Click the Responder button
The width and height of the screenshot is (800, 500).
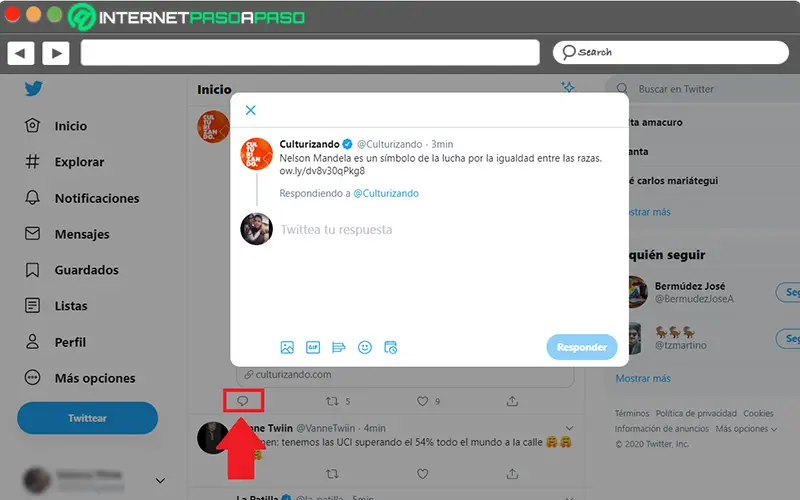[x=582, y=347]
